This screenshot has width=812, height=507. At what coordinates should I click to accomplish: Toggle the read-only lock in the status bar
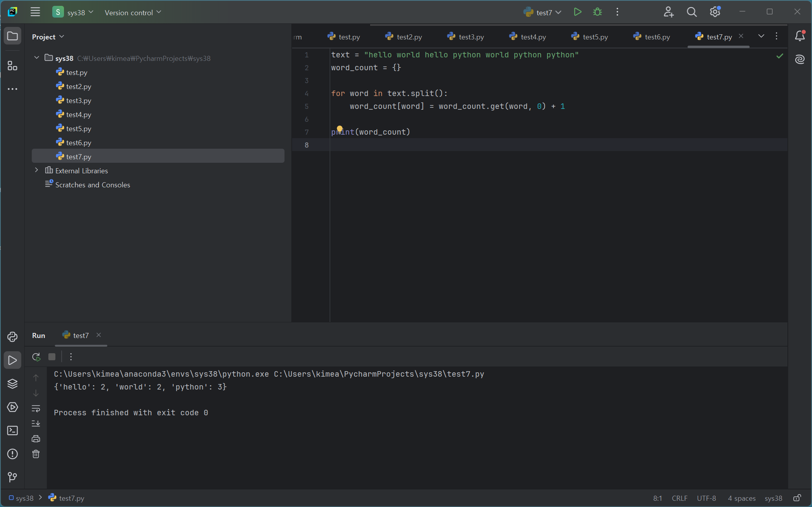tap(797, 498)
